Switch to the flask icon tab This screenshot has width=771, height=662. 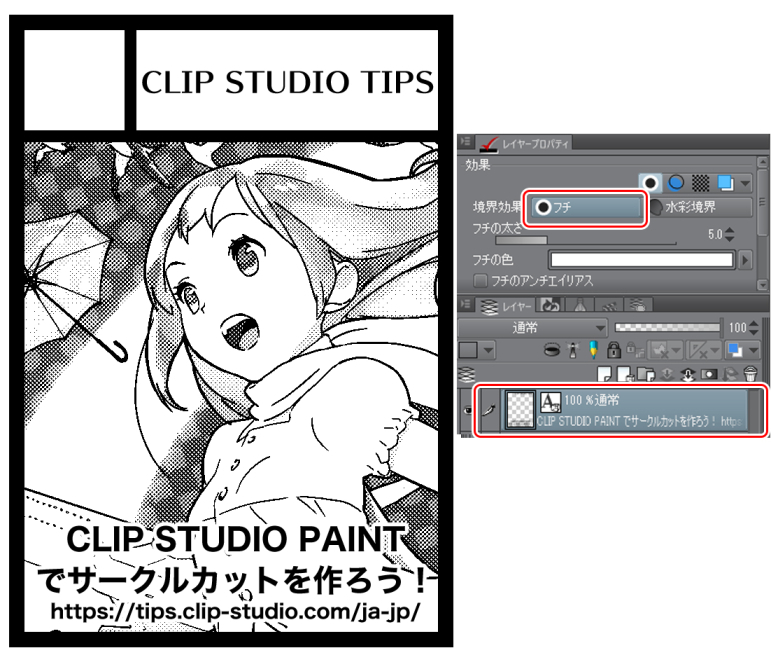[x=580, y=306]
